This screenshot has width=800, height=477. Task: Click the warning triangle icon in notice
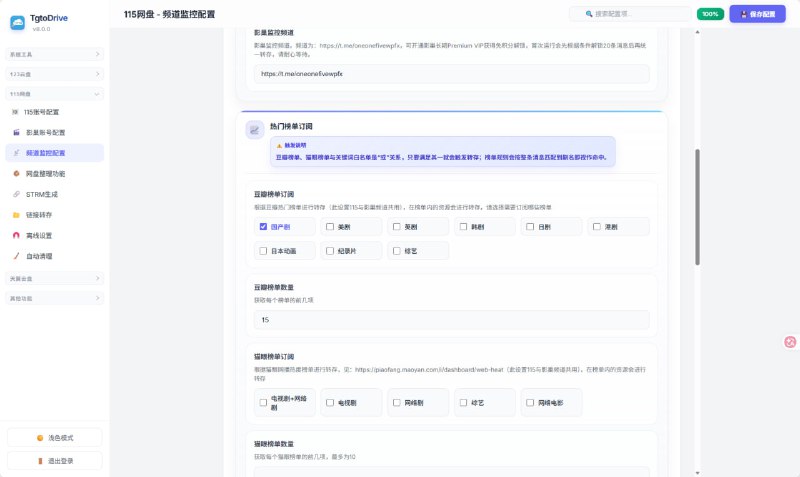pyautogui.click(x=279, y=145)
